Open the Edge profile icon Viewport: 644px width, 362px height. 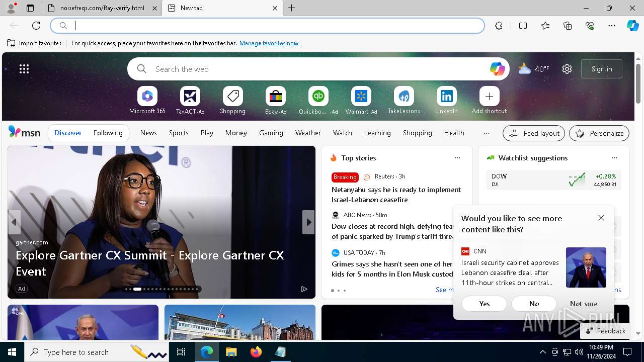pos(11,8)
